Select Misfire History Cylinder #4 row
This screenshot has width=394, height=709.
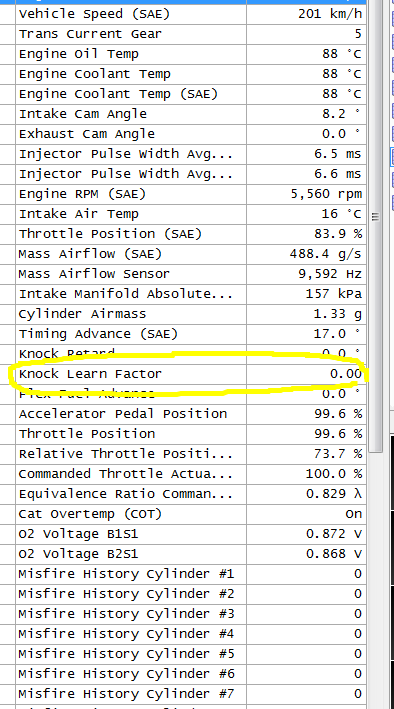coord(191,634)
